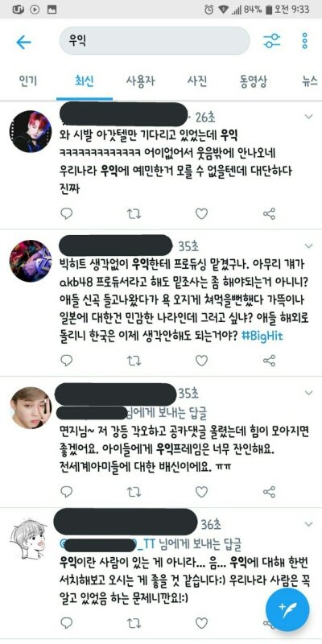Like the 빅히트 tweet with #BigHit
This screenshot has width=322, height=644.
click(x=201, y=361)
